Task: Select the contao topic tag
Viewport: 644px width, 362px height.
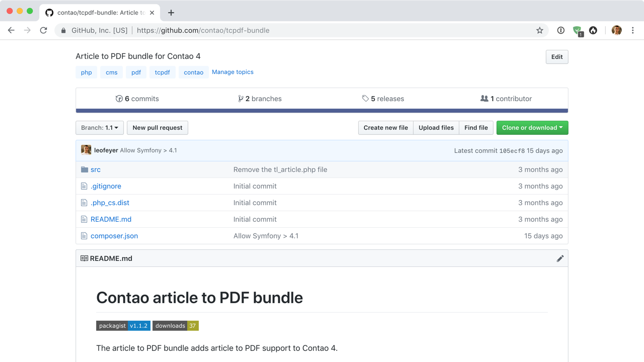Action: click(194, 72)
